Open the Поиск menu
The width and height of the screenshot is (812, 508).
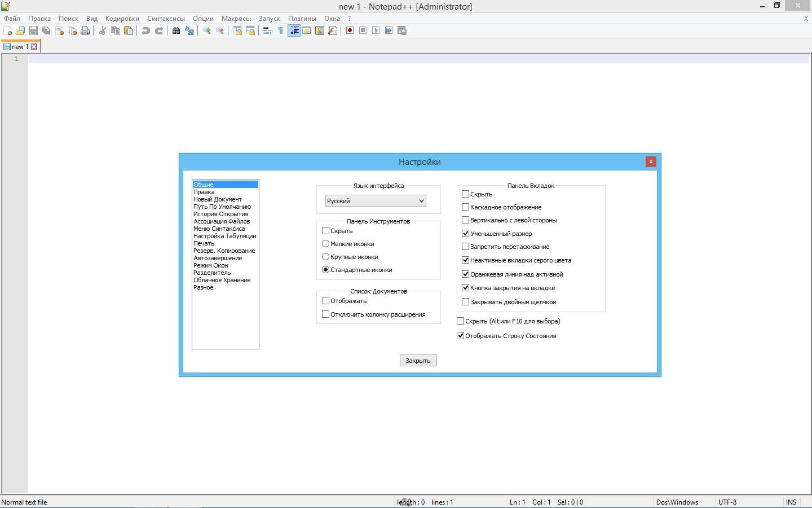(x=68, y=19)
